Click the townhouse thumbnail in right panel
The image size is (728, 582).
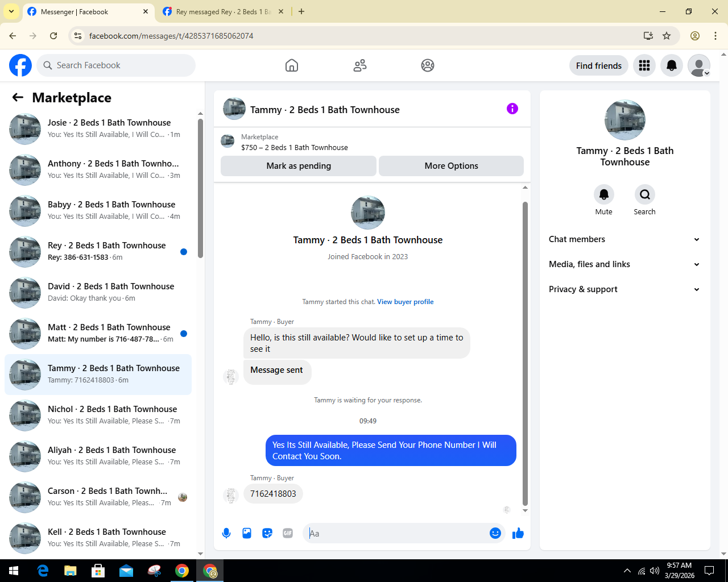pyautogui.click(x=625, y=120)
